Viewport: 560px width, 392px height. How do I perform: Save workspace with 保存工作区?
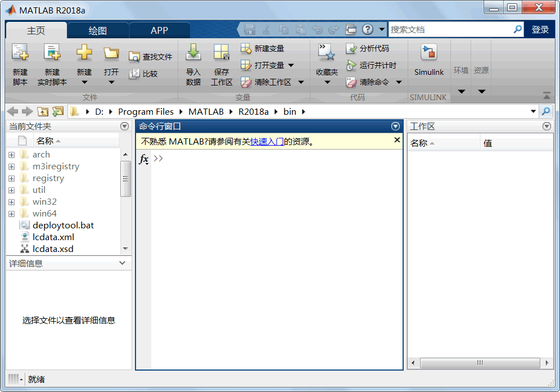pos(222,64)
